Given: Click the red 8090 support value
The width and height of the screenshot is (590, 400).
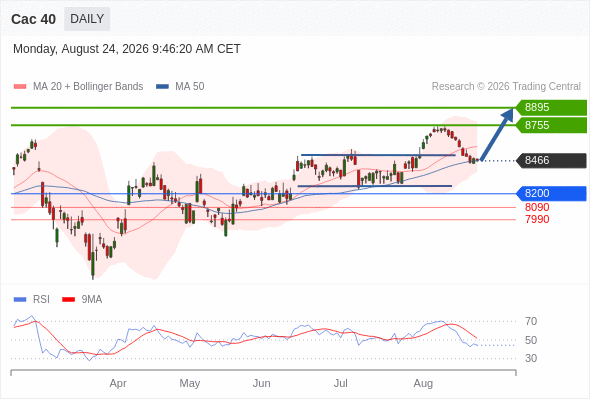Looking at the screenshot, I should coord(537,207).
